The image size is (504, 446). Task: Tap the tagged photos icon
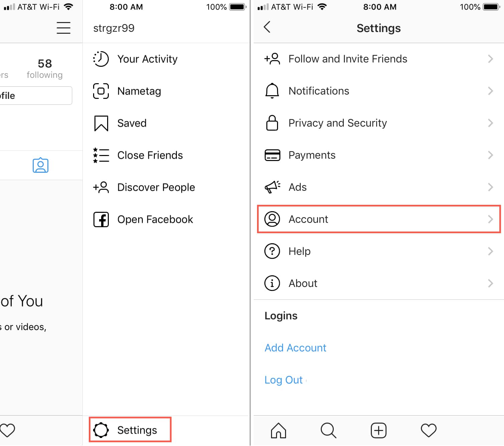click(x=40, y=165)
